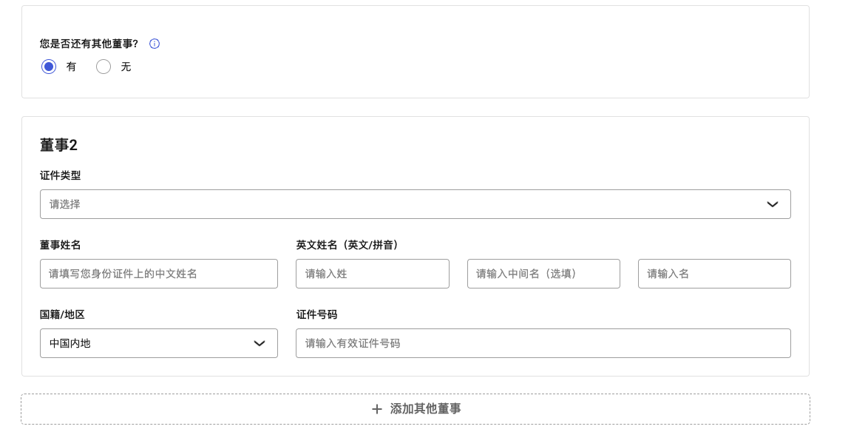Focus the 证件号码 ID number field
The height and width of the screenshot is (432, 868).
pos(543,343)
